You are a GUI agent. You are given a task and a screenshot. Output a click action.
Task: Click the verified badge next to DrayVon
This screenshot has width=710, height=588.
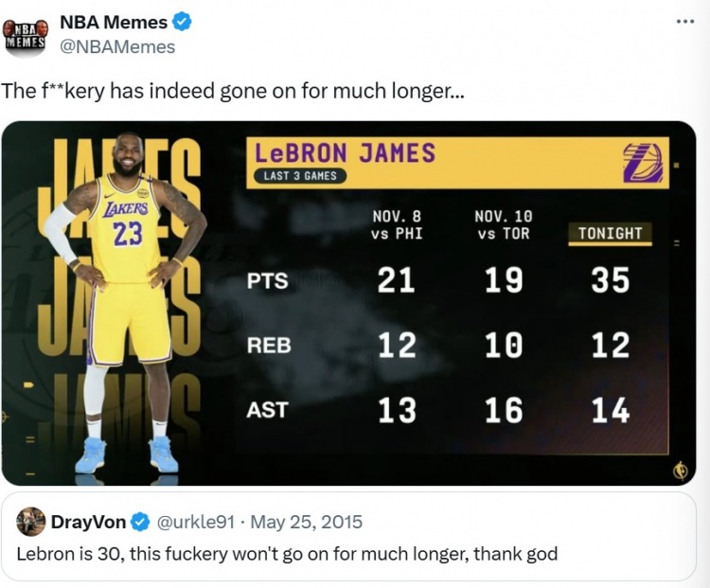(x=140, y=522)
